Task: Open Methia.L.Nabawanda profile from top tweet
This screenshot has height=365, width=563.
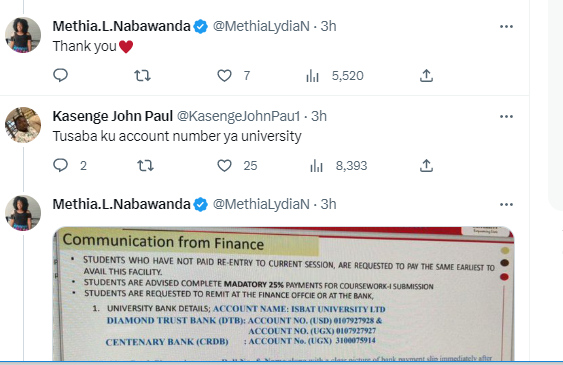Action: pyautogui.click(x=121, y=26)
